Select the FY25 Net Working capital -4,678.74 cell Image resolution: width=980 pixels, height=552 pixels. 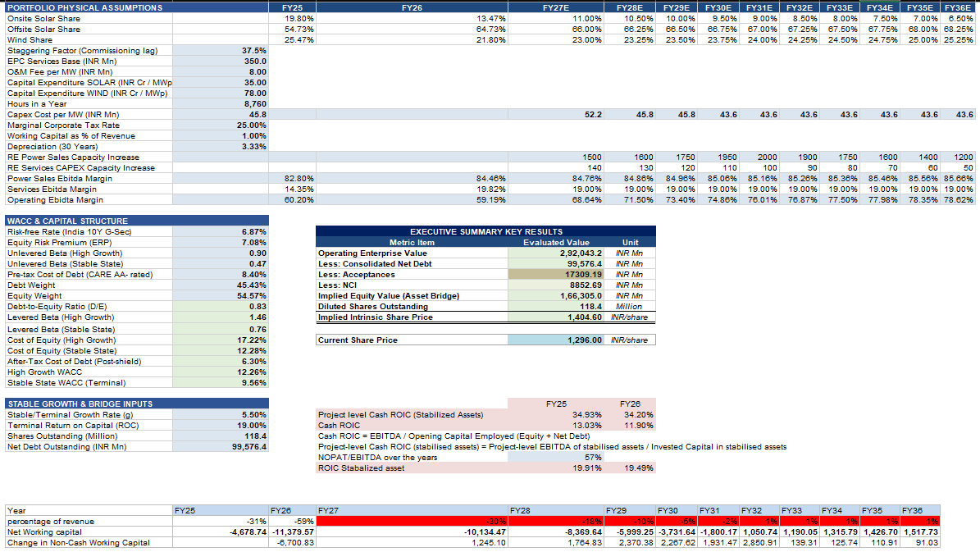tap(221, 532)
